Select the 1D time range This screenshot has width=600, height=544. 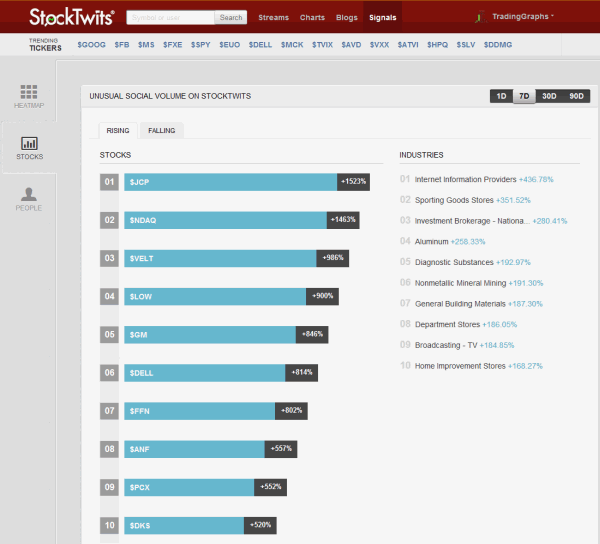(501, 96)
